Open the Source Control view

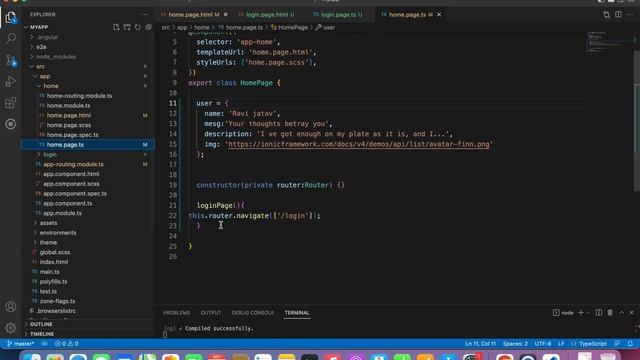coord(11,60)
